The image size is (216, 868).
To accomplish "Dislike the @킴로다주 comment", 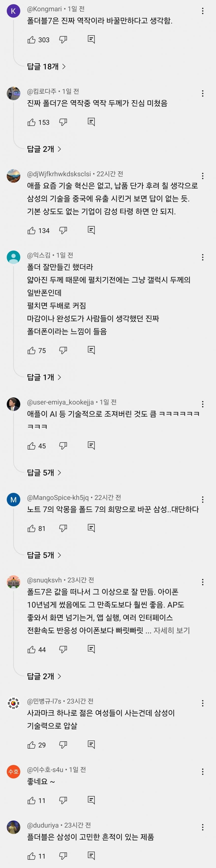I will click(63, 122).
